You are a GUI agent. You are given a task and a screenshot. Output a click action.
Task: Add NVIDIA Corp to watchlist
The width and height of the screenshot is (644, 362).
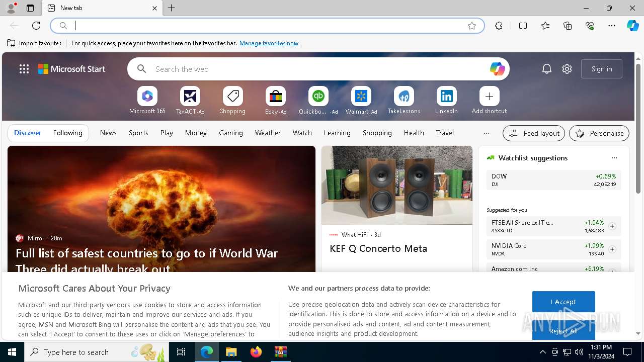612,249
